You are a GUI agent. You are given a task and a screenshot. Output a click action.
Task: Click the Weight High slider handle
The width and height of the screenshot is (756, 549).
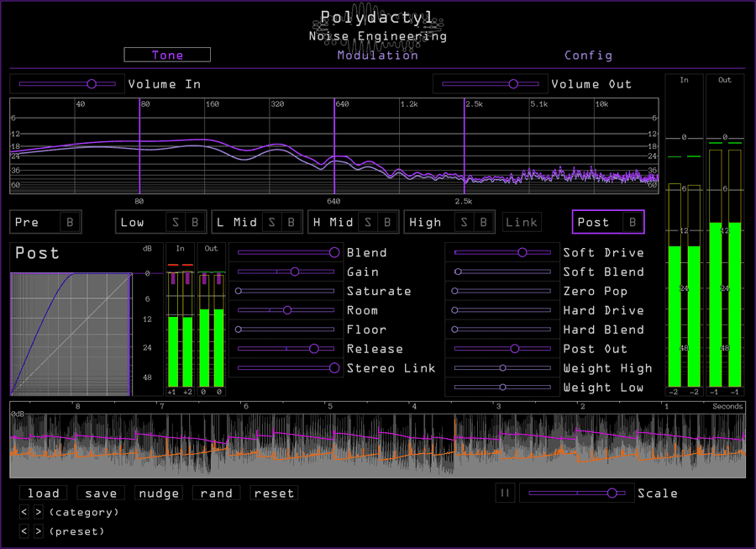tap(502, 368)
